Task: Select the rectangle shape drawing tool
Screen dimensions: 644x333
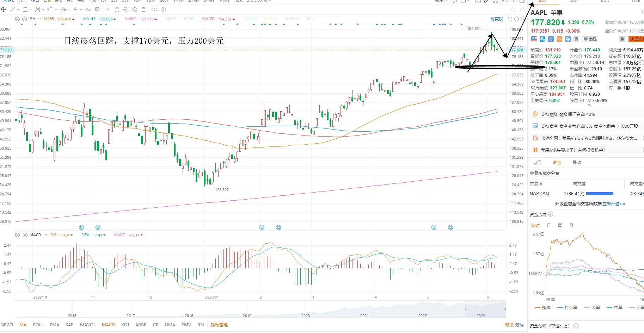Action: click(25, 10)
